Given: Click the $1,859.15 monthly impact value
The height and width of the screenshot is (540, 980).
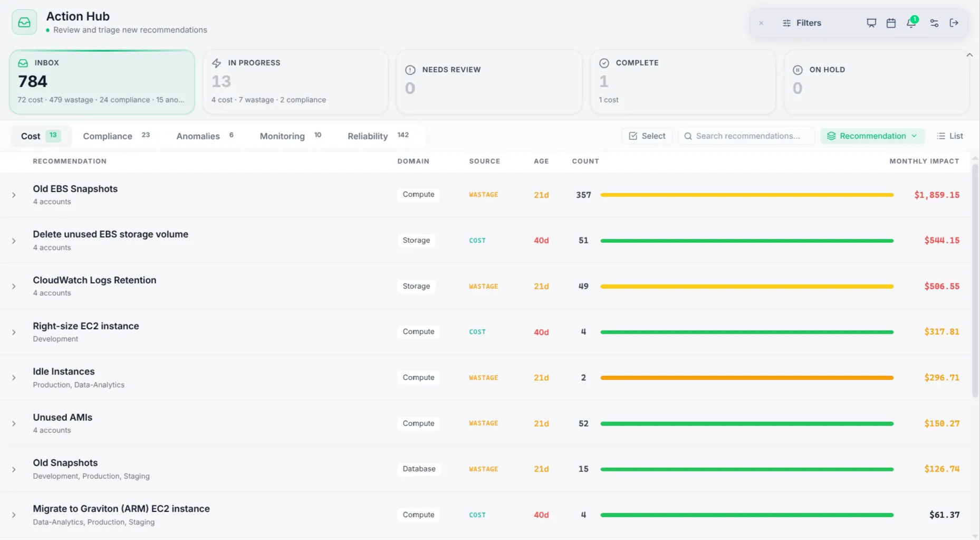Looking at the screenshot, I should pyautogui.click(x=937, y=195).
